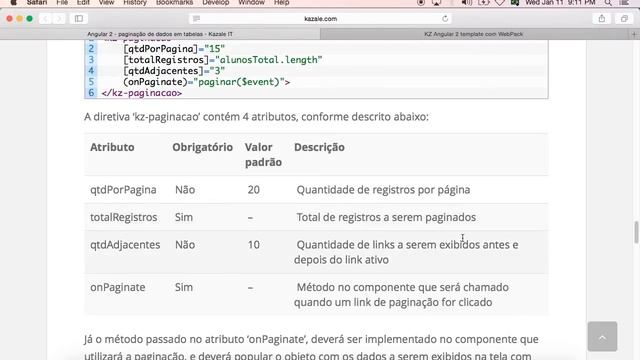Click default value '10' in table
Viewport: 640px width, 360px height.
[253, 245]
